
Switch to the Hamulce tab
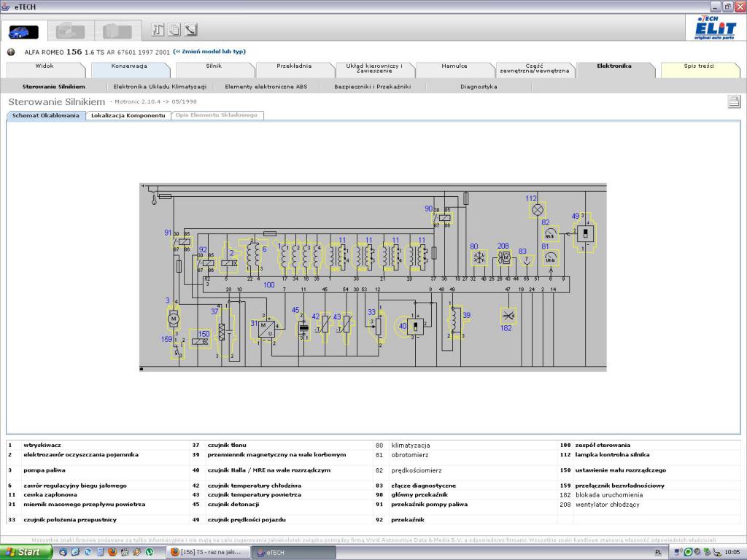[454, 66]
